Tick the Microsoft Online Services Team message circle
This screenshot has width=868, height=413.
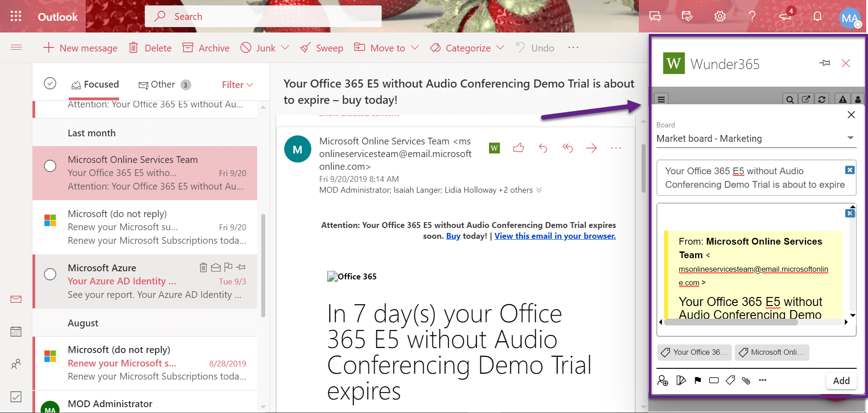point(50,166)
